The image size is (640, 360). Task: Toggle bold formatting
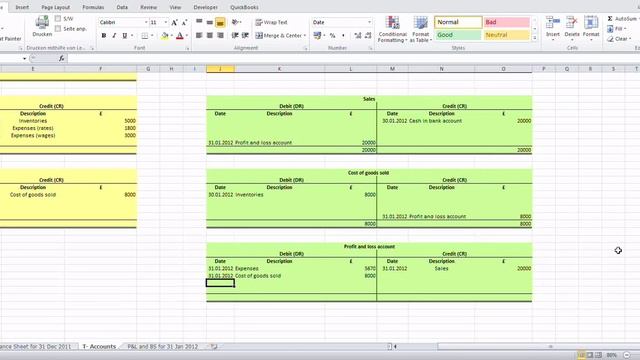(x=104, y=36)
